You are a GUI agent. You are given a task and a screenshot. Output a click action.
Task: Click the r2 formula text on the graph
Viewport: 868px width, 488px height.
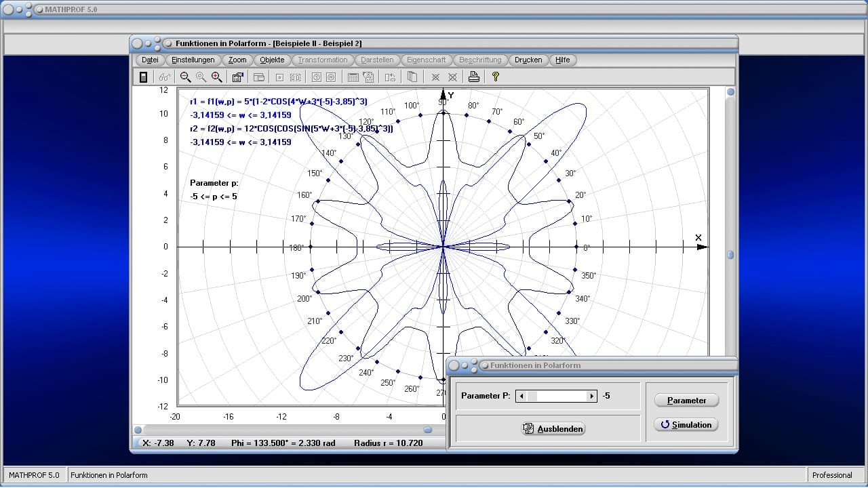292,128
